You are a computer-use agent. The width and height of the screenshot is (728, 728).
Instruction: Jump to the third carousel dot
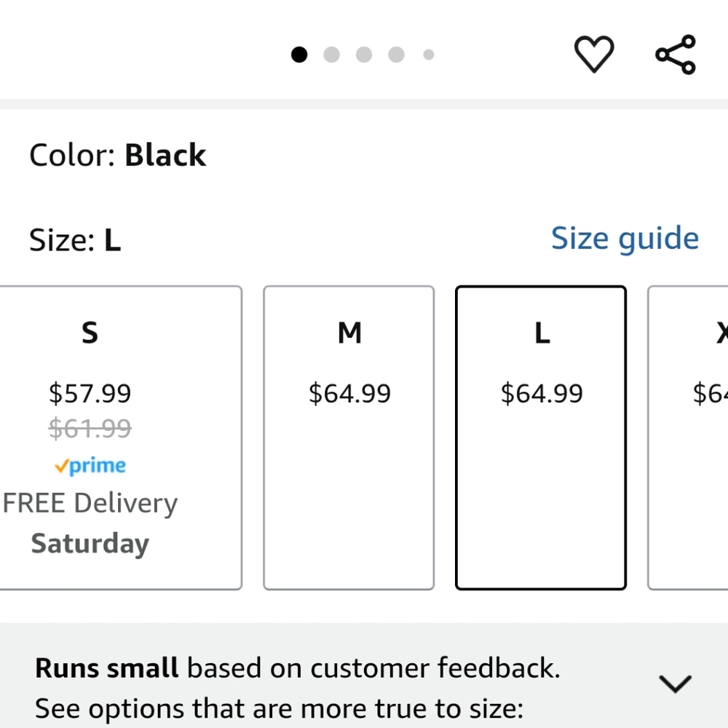click(363, 54)
